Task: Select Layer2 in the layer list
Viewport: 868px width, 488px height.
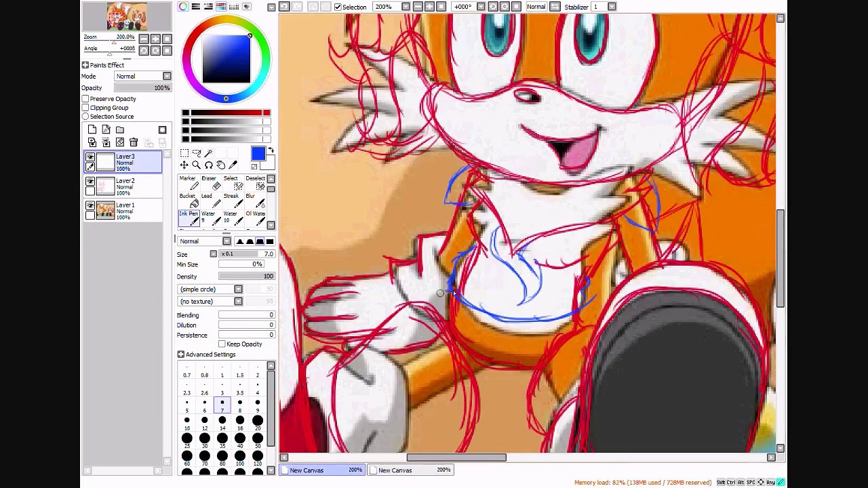Action: [123, 187]
